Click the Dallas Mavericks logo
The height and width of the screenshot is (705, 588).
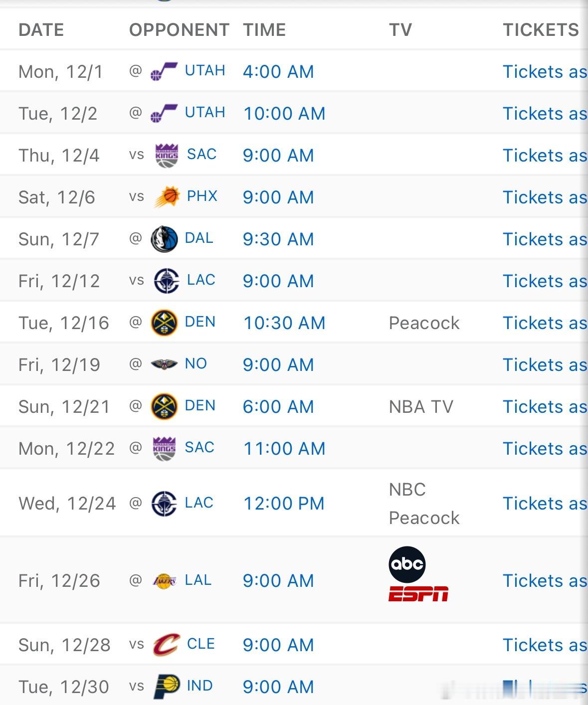(164, 239)
